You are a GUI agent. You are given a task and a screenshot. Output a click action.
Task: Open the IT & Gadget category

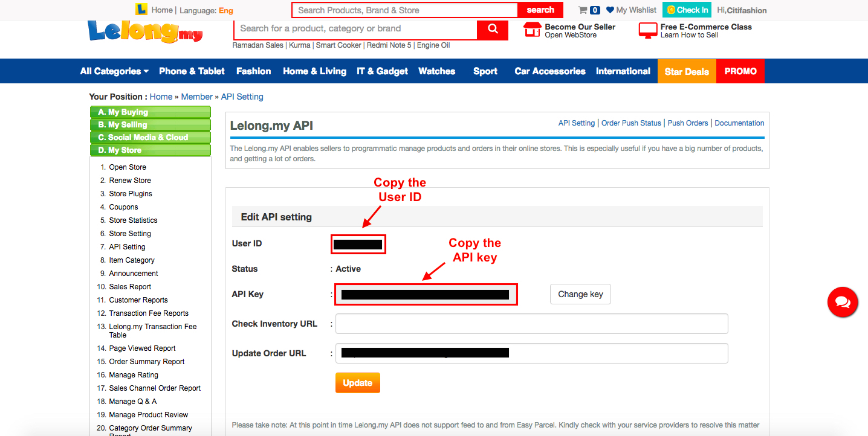pos(383,71)
